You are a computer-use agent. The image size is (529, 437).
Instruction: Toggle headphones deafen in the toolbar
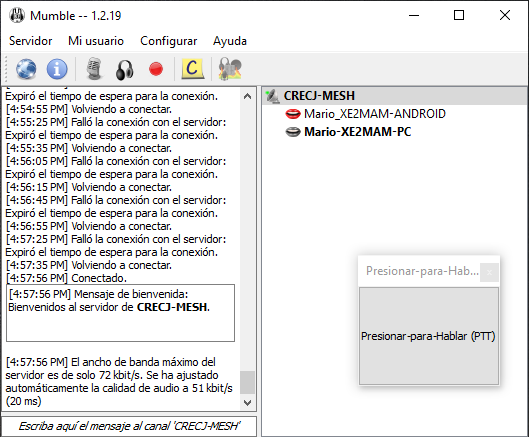click(124, 70)
